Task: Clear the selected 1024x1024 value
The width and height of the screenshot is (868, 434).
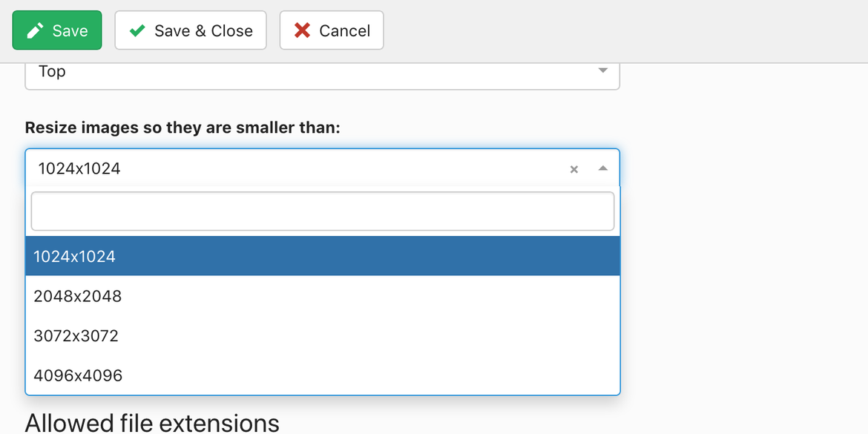Action: pyautogui.click(x=574, y=169)
